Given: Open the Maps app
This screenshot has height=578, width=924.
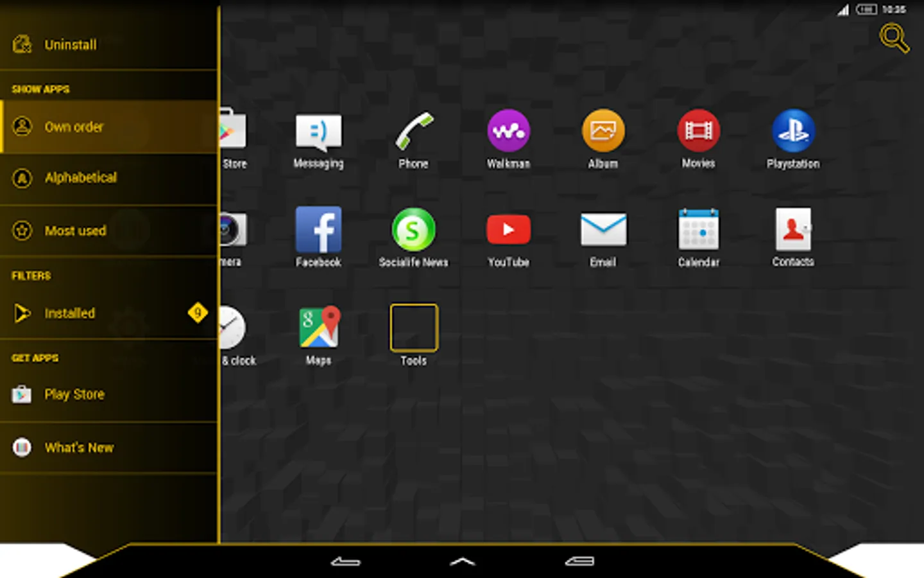Looking at the screenshot, I should (318, 328).
